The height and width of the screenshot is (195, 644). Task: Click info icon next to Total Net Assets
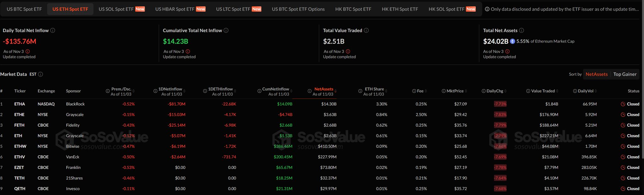(521, 31)
